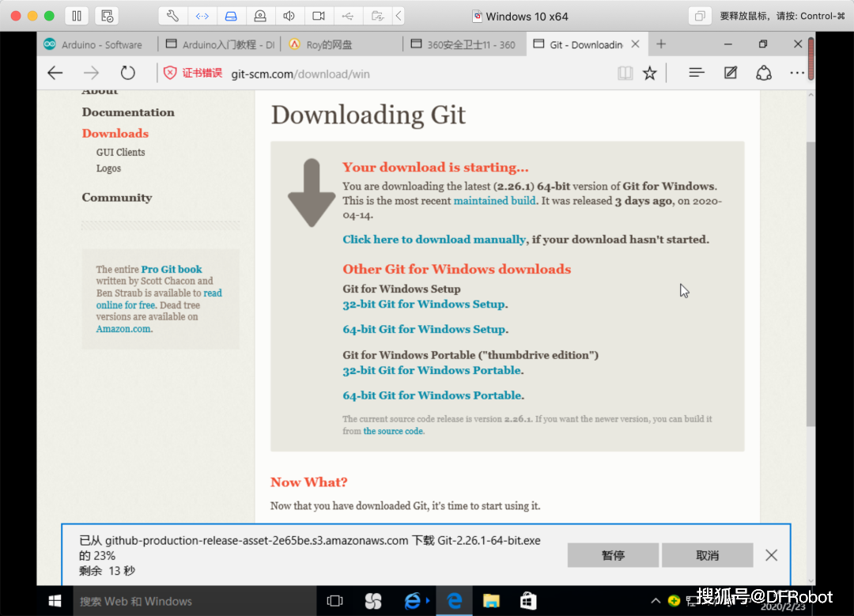Image resolution: width=854 pixels, height=616 pixels.
Task: Click the Edge icon on the taskbar
Action: click(454, 601)
